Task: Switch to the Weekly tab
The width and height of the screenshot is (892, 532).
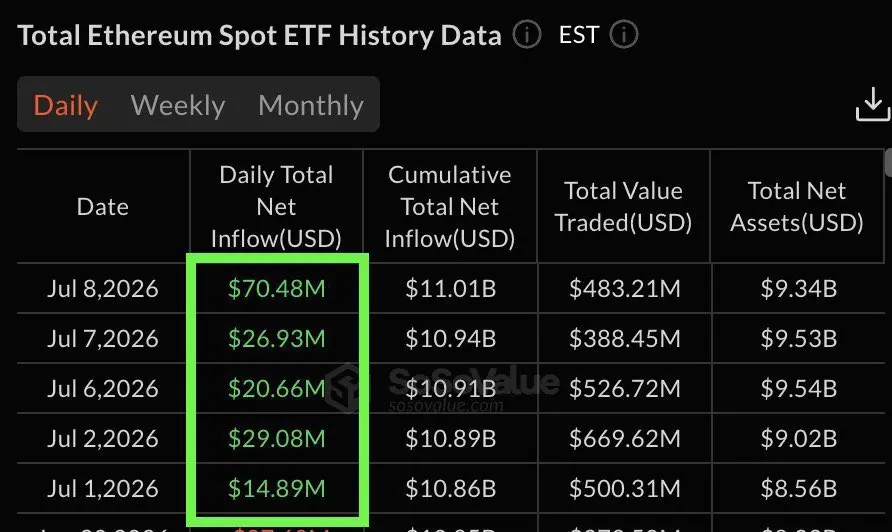Action: click(178, 105)
